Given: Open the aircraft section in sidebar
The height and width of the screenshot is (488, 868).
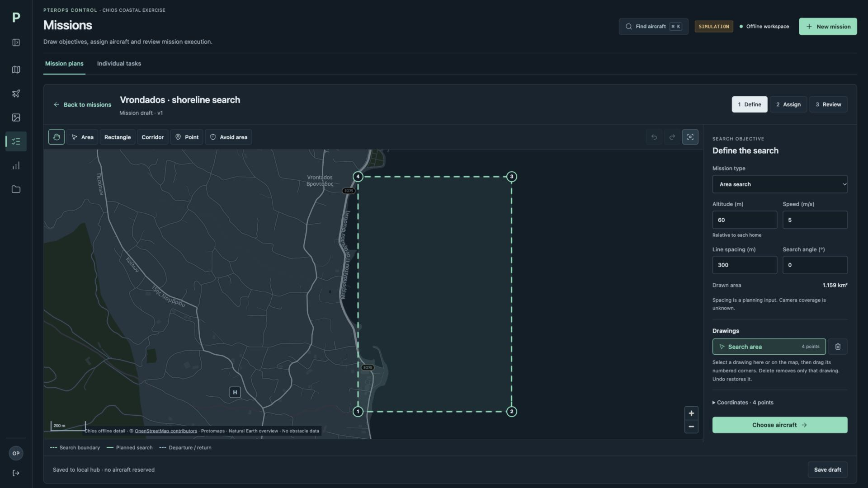Looking at the screenshot, I should (16, 94).
